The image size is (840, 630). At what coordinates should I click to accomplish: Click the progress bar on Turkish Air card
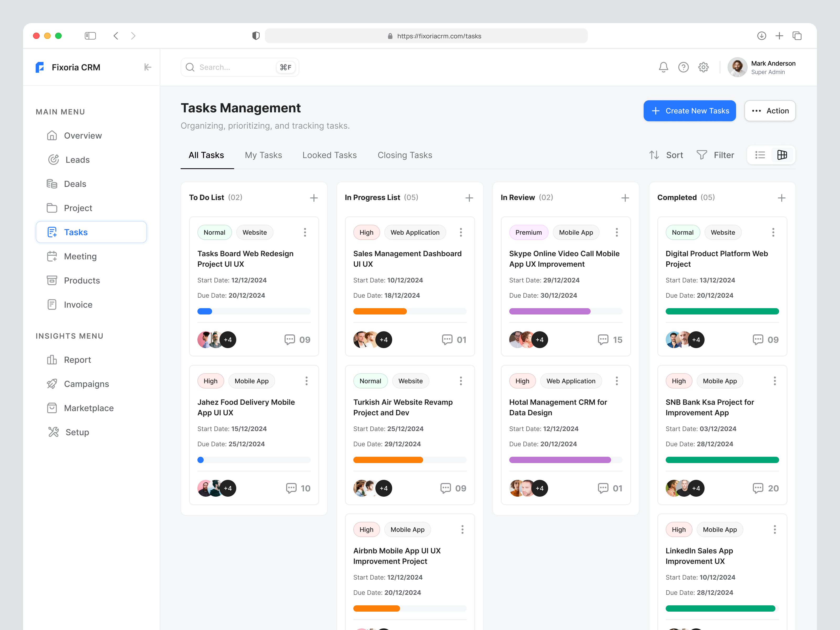[410, 460]
